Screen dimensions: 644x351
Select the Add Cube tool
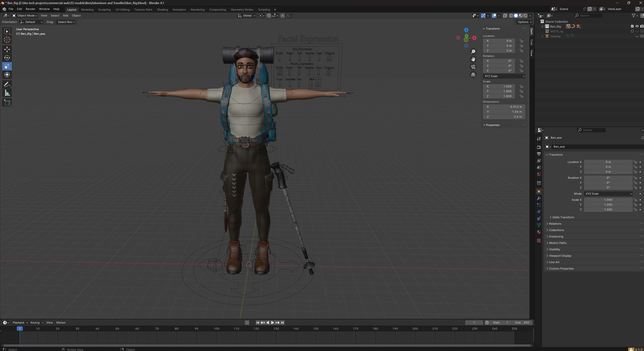[7, 102]
